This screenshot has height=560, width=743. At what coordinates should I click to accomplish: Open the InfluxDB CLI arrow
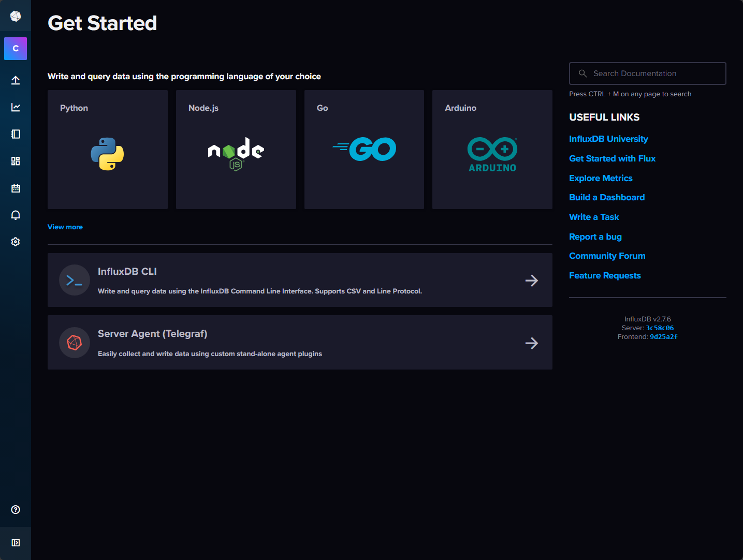click(x=531, y=281)
